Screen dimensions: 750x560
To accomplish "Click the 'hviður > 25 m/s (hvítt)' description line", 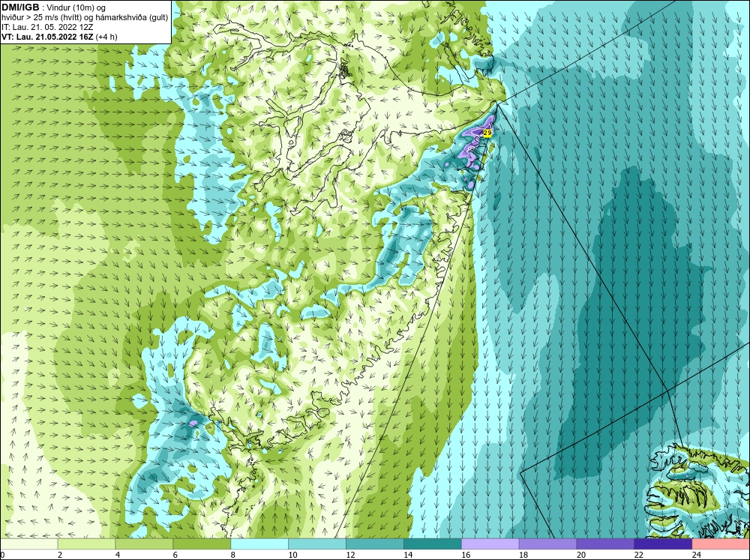I will (x=41, y=18).
